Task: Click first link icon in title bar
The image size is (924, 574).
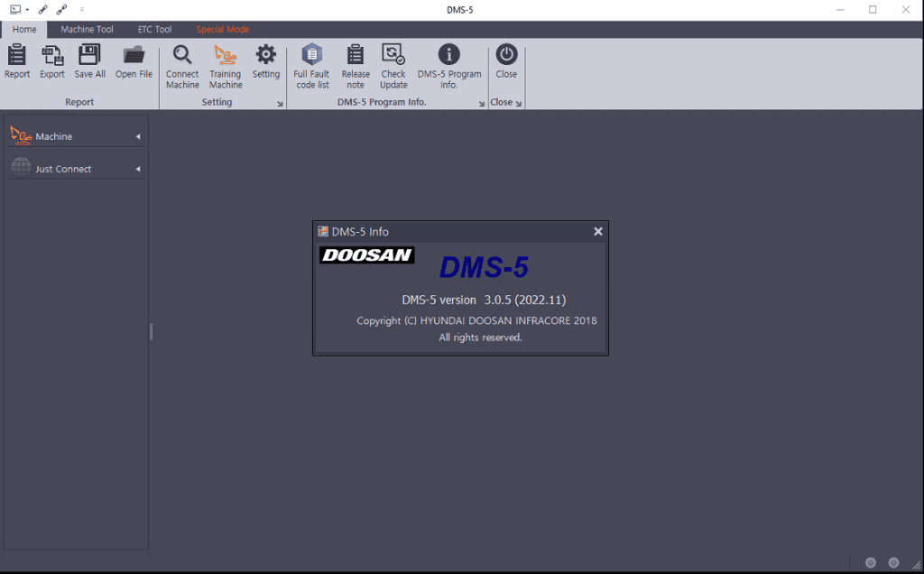Action: tap(42, 9)
